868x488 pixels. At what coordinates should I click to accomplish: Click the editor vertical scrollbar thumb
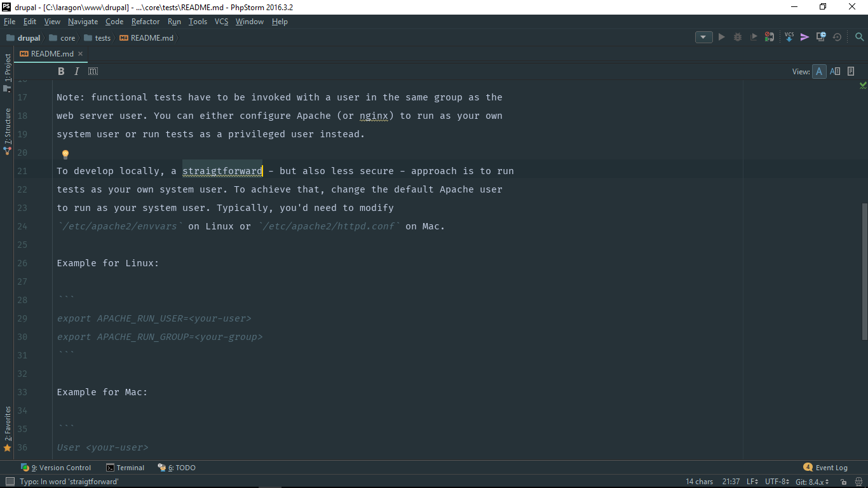(864, 270)
